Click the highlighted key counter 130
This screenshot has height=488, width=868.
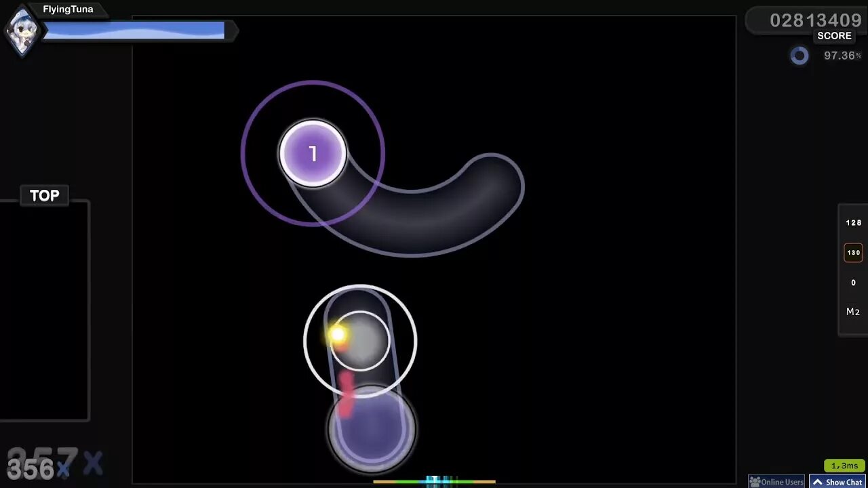pyautogui.click(x=853, y=253)
